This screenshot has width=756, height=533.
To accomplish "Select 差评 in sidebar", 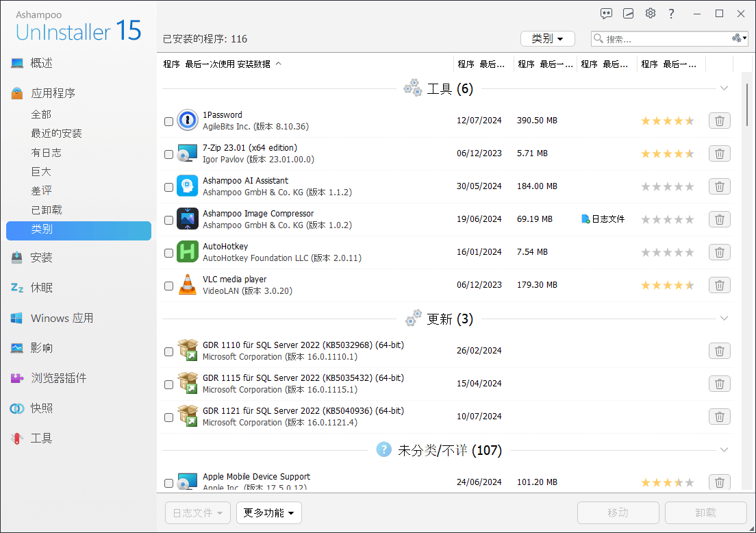I will point(41,190).
